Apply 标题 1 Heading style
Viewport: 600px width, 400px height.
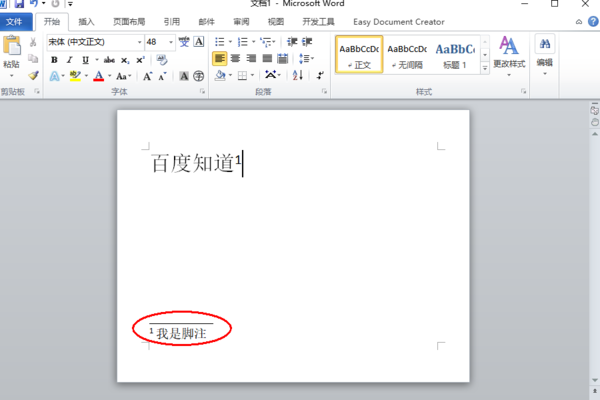click(x=455, y=55)
